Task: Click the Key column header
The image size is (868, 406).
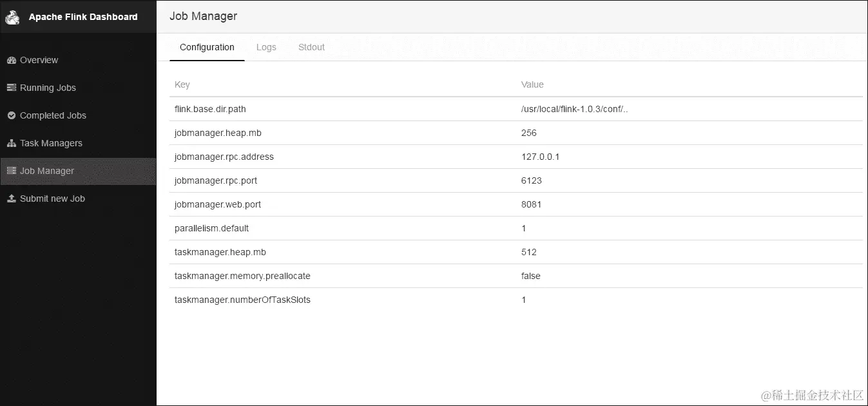Action: coord(182,84)
